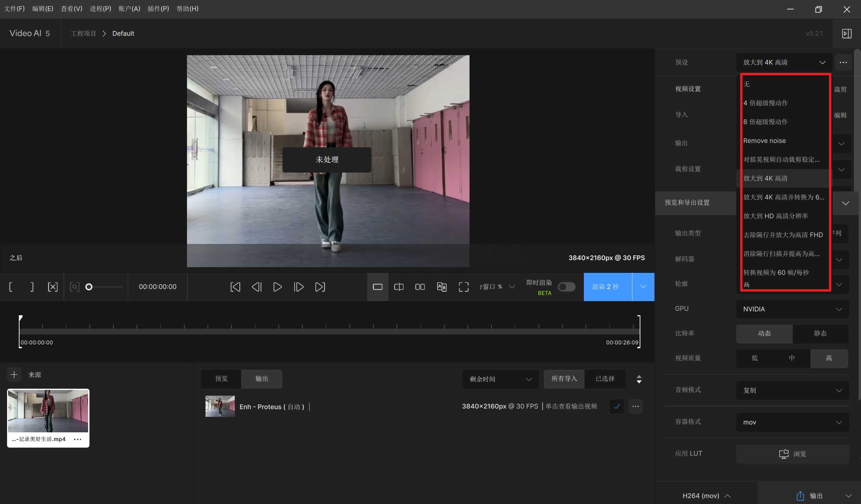Select 静态 bitrate mode option

[x=820, y=334]
